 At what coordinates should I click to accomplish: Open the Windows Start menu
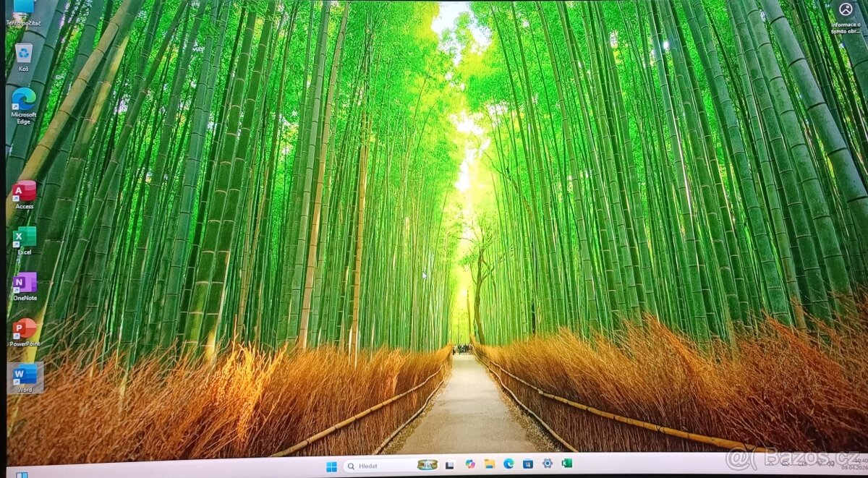coord(331,465)
